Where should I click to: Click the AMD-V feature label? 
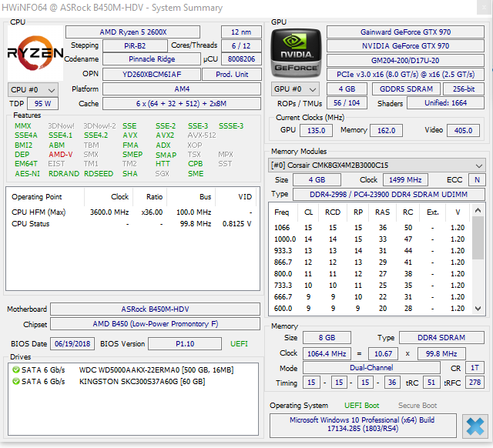[x=61, y=155]
